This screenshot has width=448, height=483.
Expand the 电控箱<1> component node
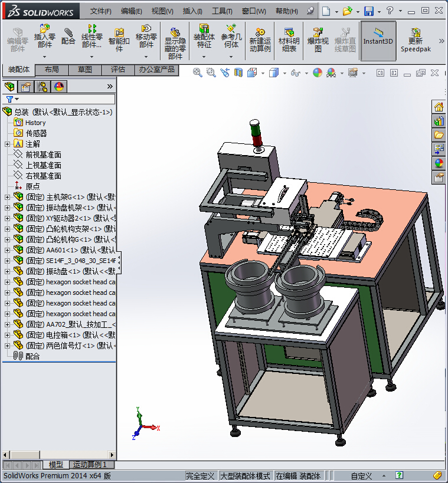[x=7, y=335]
